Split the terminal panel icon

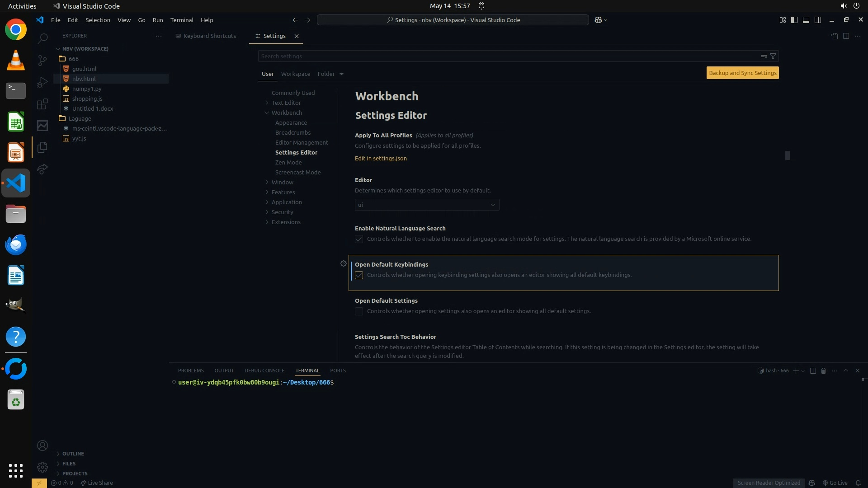pos(813,371)
